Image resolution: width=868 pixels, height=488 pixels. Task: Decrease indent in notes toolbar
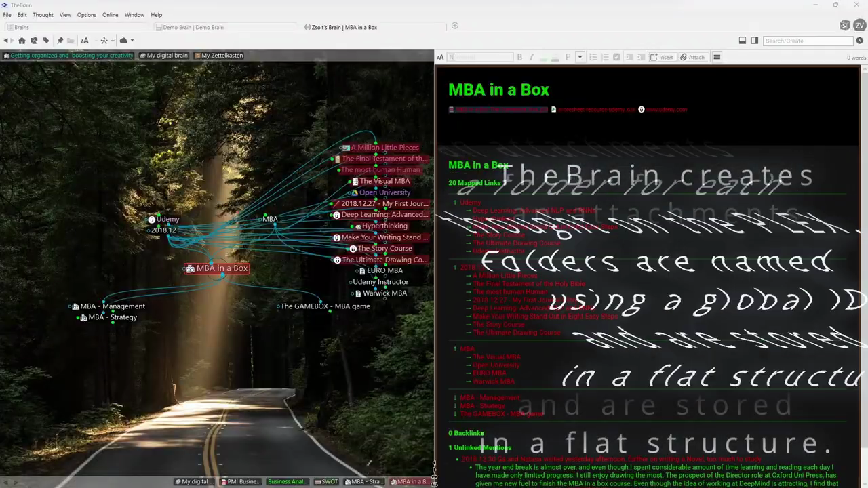pyautogui.click(x=629, y=57)
